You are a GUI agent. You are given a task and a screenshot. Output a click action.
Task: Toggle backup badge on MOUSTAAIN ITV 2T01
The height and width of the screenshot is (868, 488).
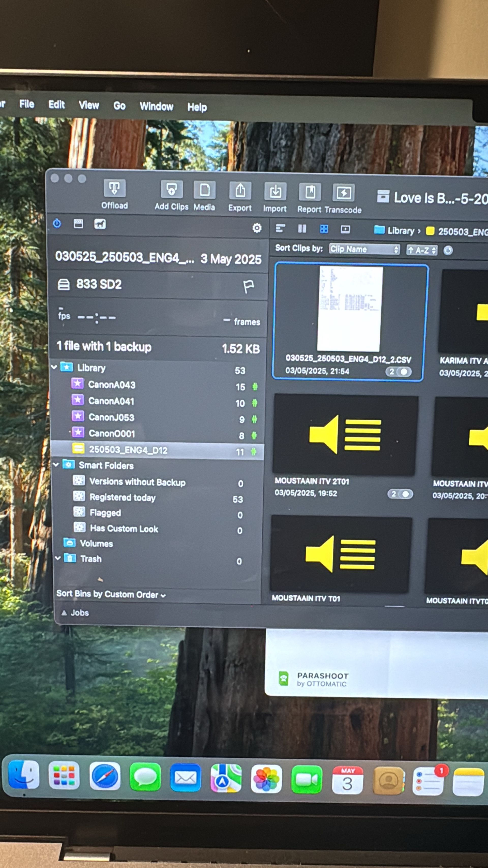[x=400, y=494]
